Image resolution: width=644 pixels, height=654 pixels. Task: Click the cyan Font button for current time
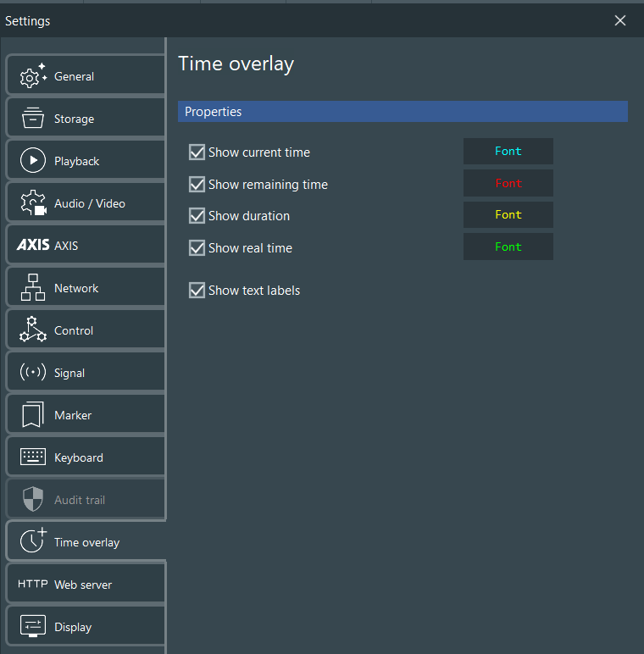(x=508, y=151)
